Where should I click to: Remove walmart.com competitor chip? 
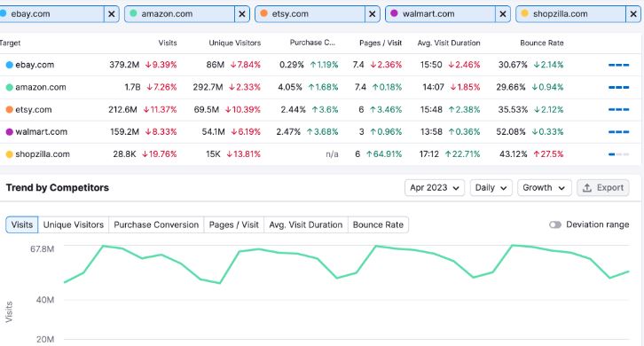pos(503,14)
